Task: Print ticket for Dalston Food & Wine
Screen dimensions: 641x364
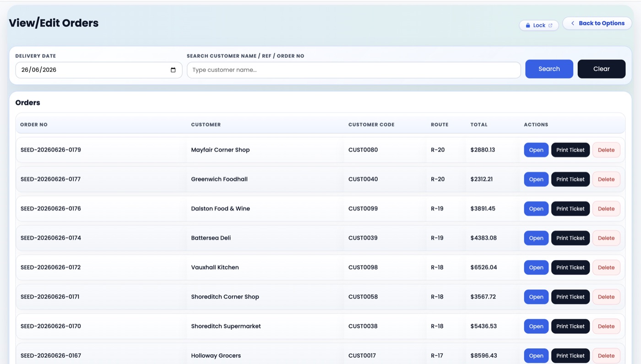Action: point(570,209)
